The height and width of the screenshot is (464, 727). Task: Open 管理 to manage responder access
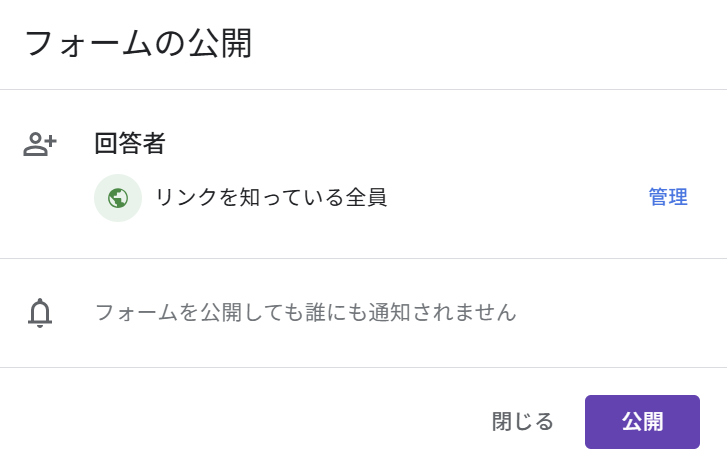coord(668,197)
